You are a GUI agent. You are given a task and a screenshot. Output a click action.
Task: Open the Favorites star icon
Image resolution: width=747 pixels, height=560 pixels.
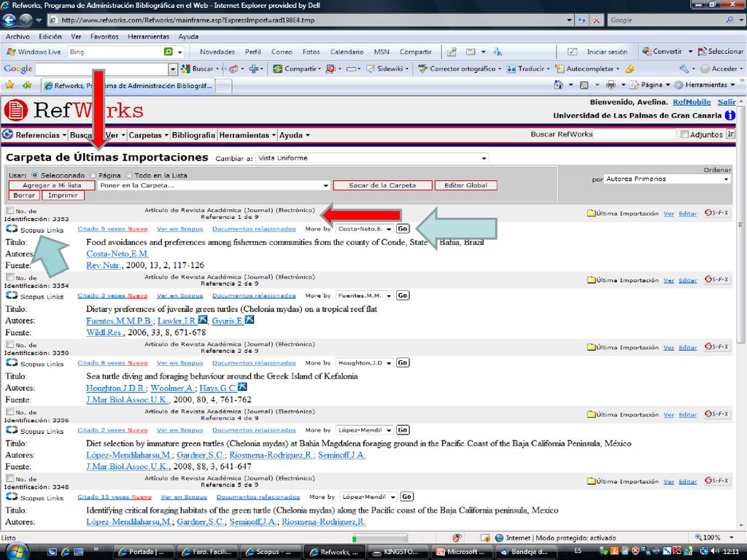9,85
